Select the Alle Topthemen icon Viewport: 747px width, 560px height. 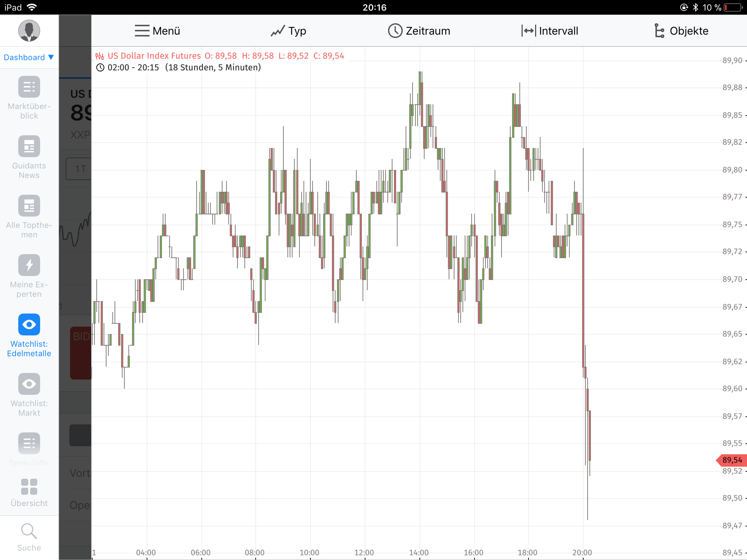click(29, 206)
